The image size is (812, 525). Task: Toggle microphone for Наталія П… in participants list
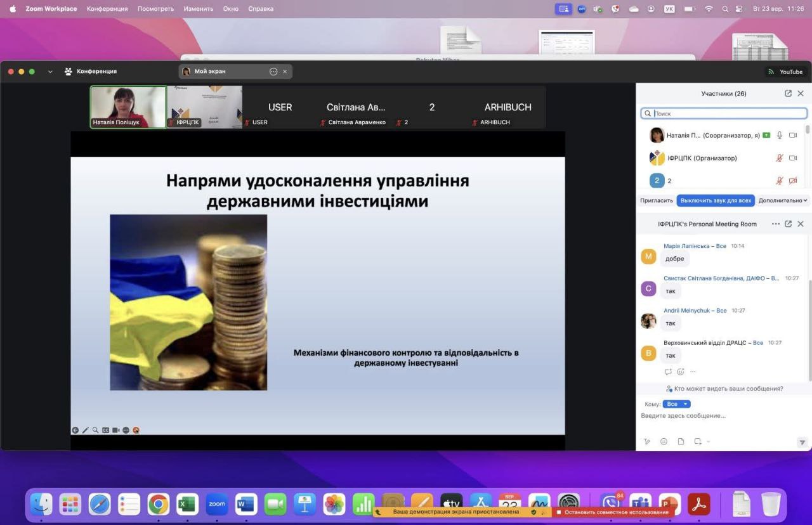pos(780,135)
